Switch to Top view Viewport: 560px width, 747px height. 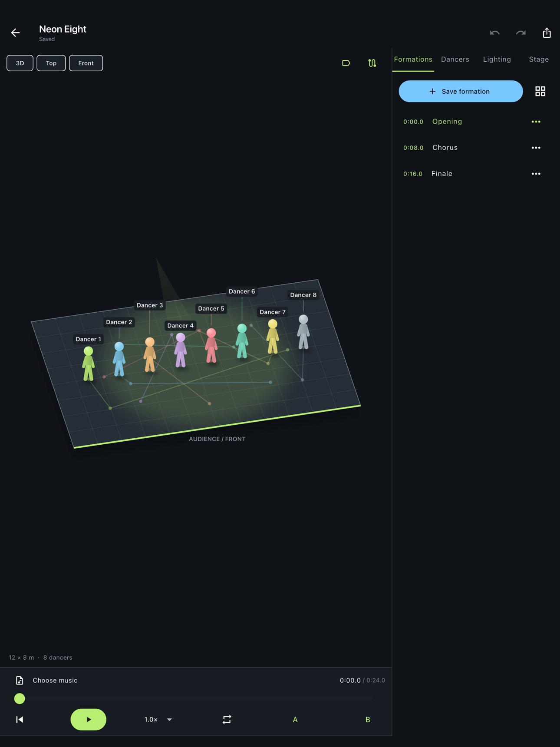51,63
